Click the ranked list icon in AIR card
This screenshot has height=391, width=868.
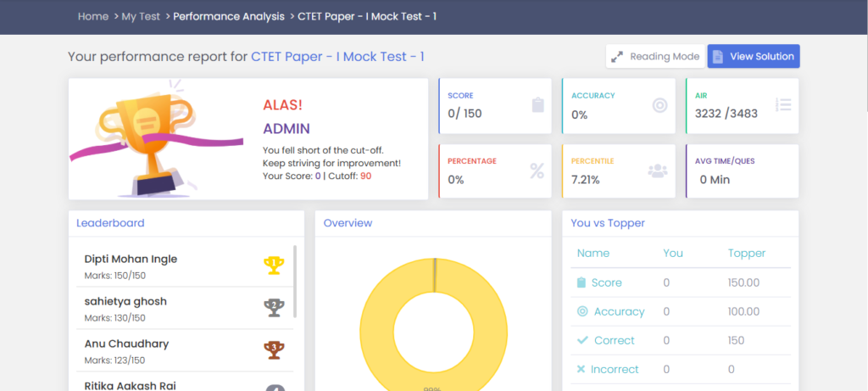[783, 105]
